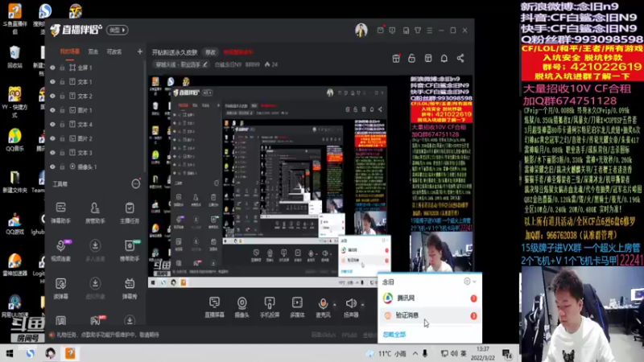Open the screen mode pill beside 直播伴侣 logo
Image resolution: width=644 pixels, height=362 pixels.
click(117, 30)
